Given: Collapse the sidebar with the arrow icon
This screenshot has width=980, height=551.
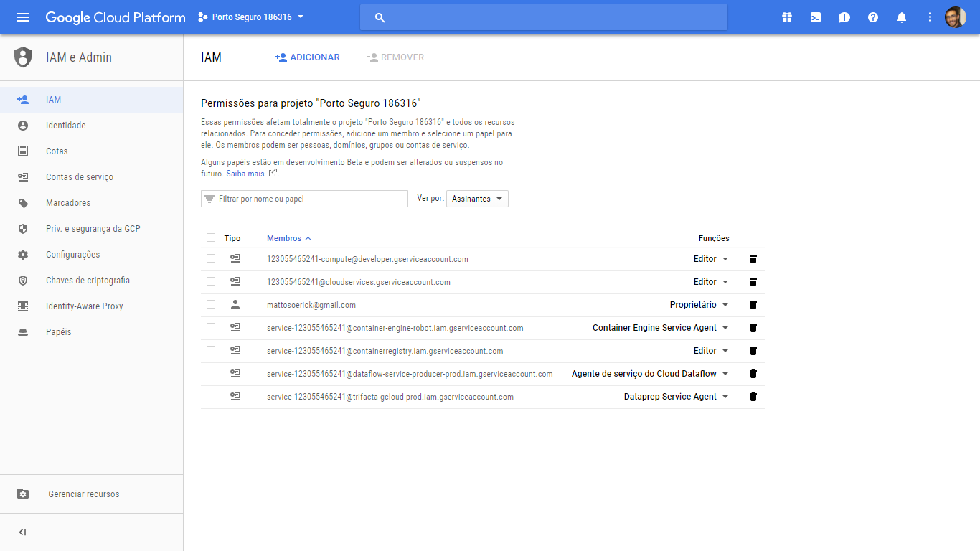Looking at the screenshot, I should [23, 532].
